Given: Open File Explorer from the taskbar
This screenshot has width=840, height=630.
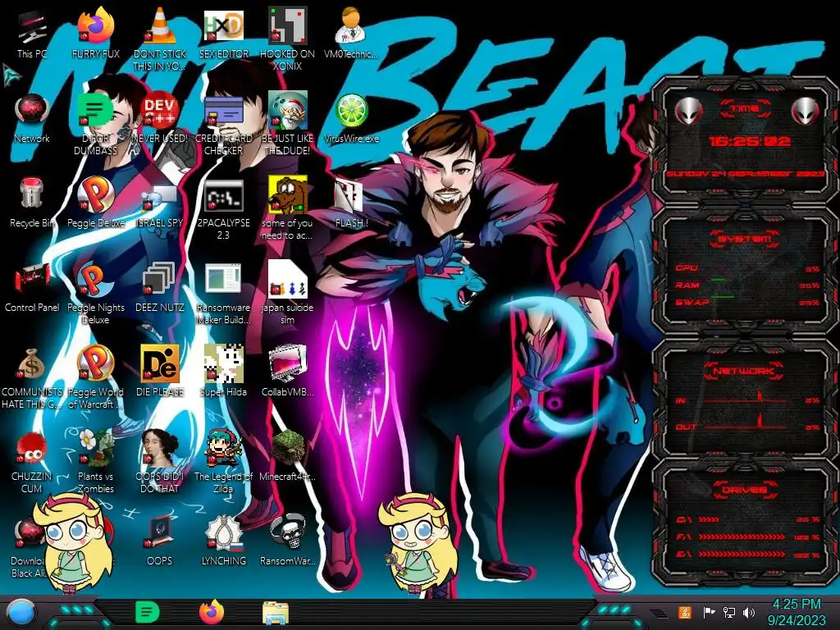Looking at the screenshot, I should 276,613.
